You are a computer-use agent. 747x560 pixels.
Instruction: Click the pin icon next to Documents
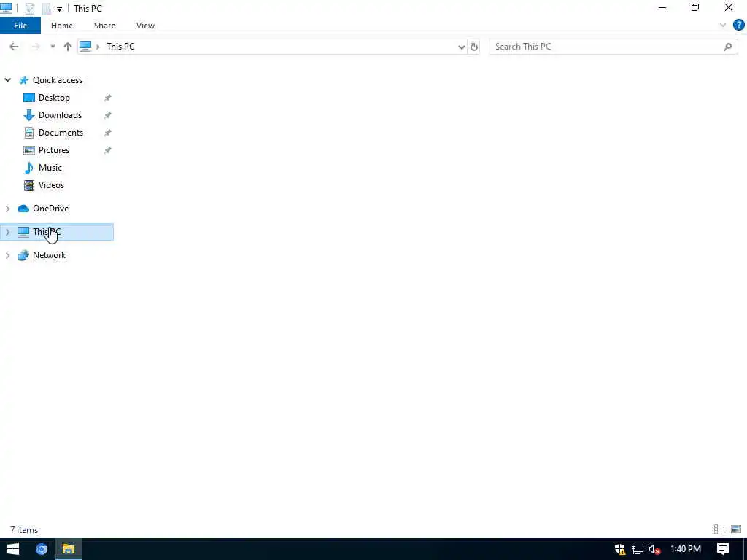click(108, 133)
